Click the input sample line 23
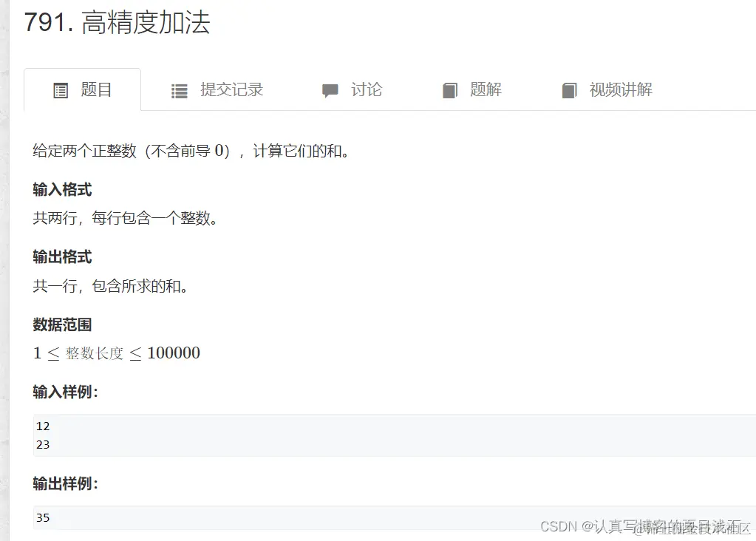Screen dimensions: 756x541 click(x=43, y=444)
